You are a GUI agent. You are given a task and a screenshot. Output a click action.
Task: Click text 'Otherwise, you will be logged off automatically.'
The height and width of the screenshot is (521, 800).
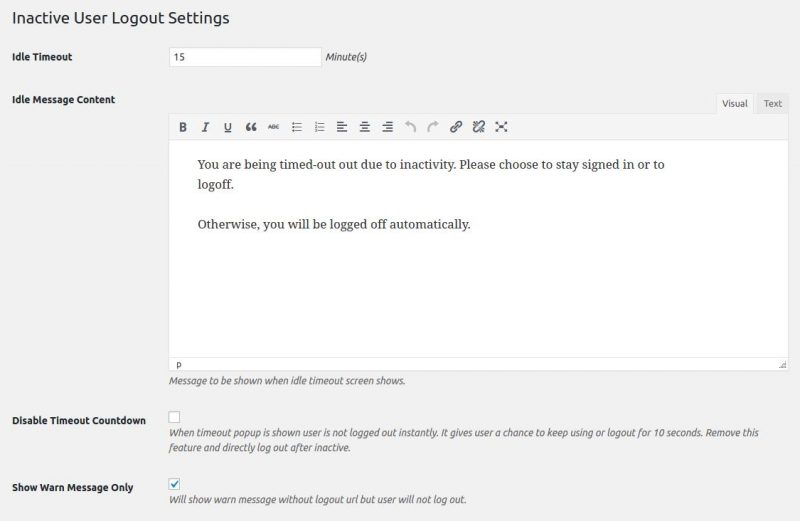click(334, 225)
